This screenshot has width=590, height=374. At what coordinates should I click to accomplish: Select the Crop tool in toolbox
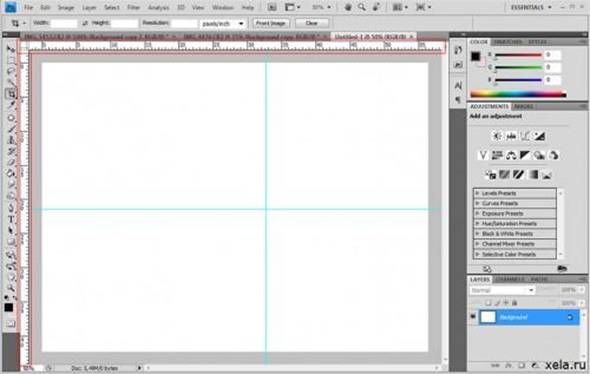[11, 94]
